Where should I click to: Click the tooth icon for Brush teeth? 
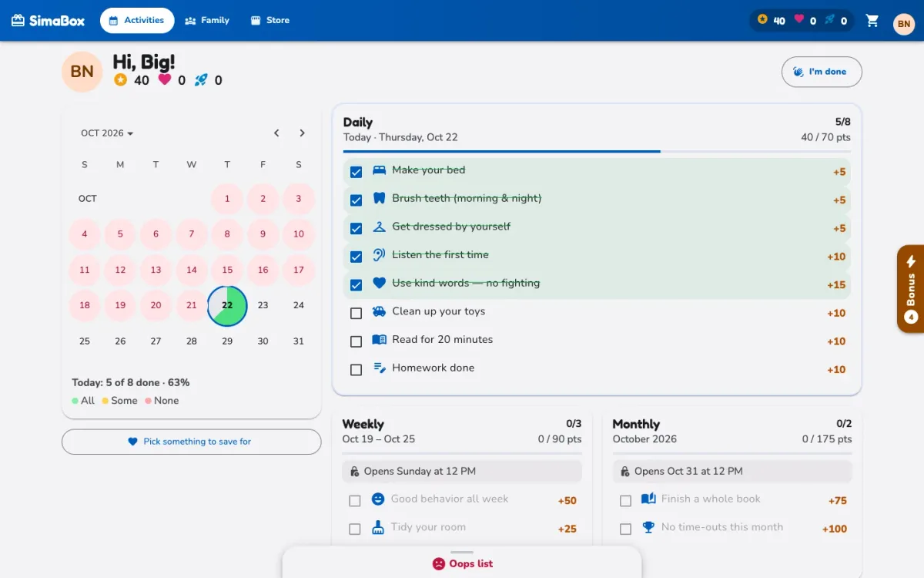(379, 198)
